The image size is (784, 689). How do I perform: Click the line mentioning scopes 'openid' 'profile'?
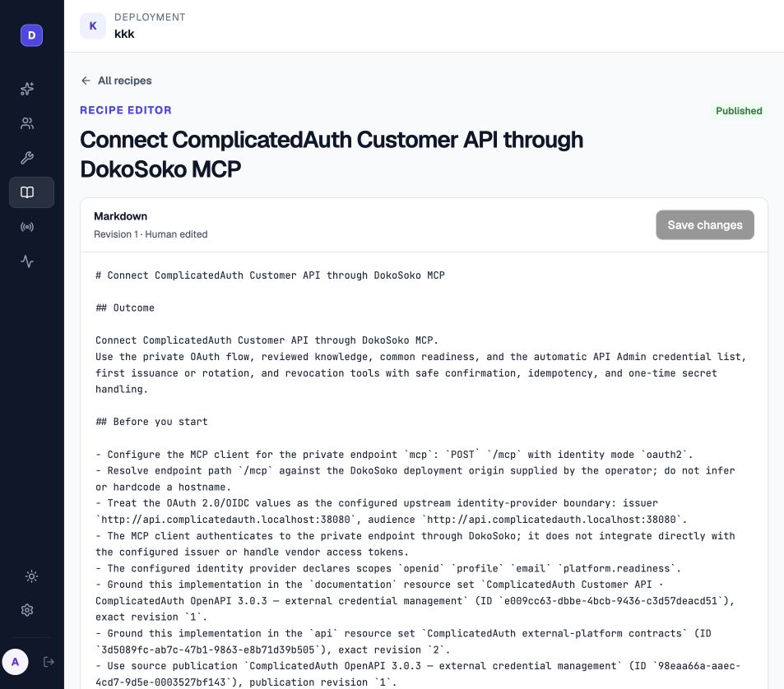[388, 569]
